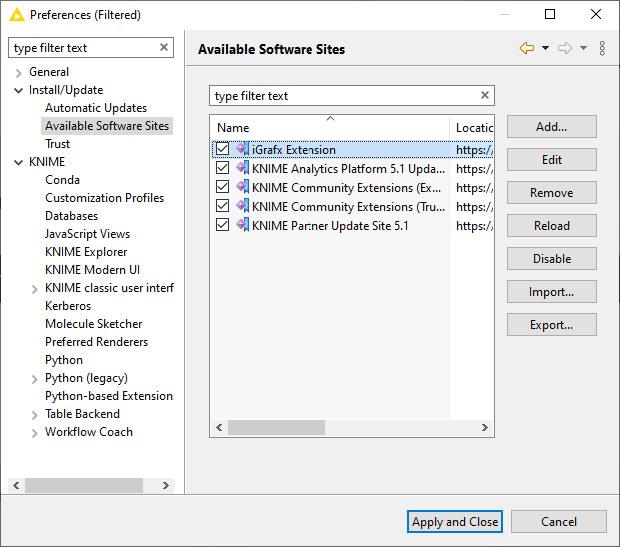Click the KNIME Analytics Platform site icon
The image size is (620, 547).
click(242, 169)
